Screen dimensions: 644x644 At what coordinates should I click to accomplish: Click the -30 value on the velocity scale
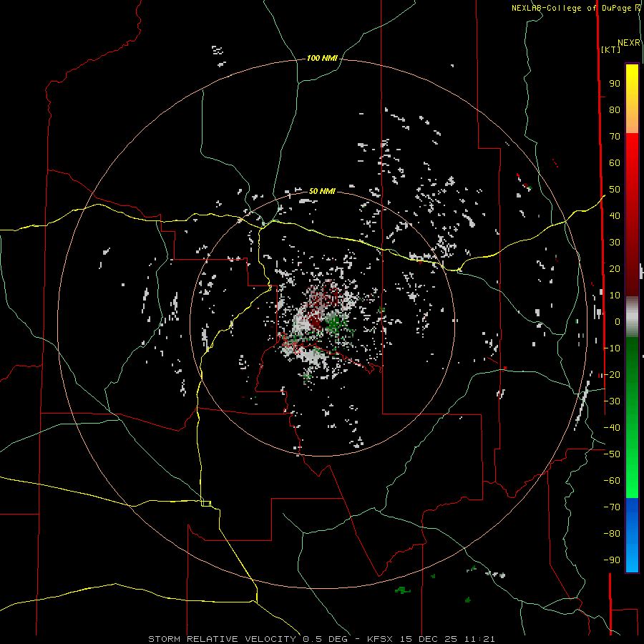point(612,401)
